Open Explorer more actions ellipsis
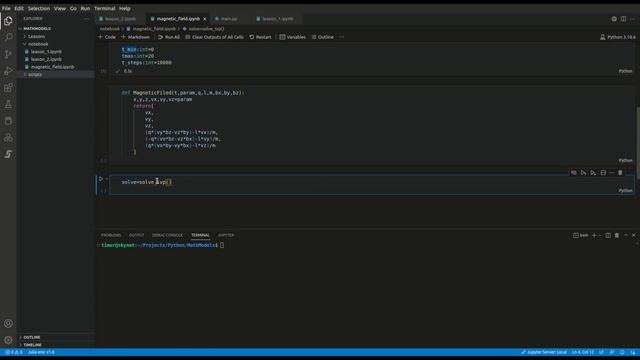The width and height of the screenshot is (640, 360). (x=86, y=18)
